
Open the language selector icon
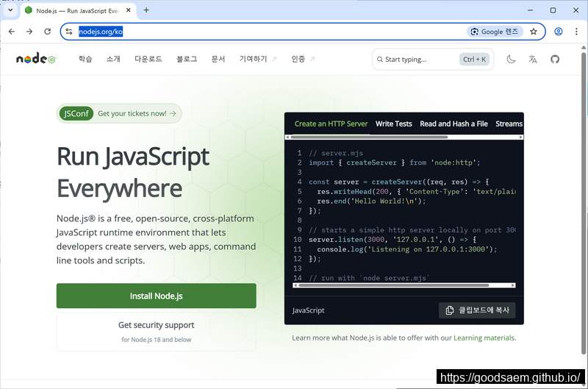pos(533,59)
